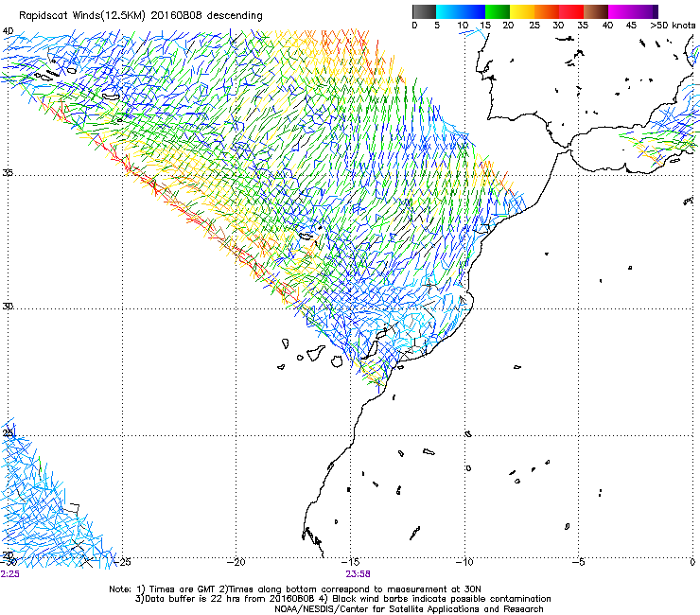
Task: Click the 'NOAA/NESDIS/Center for Satellite Applications and Research' credit
Action: click(x=409, y=609)
